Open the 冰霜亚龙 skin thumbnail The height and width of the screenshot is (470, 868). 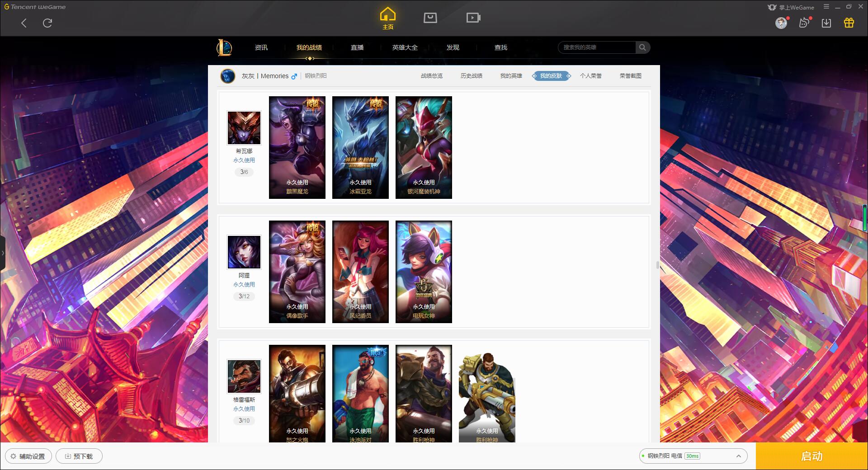click(x=360, y=147)
